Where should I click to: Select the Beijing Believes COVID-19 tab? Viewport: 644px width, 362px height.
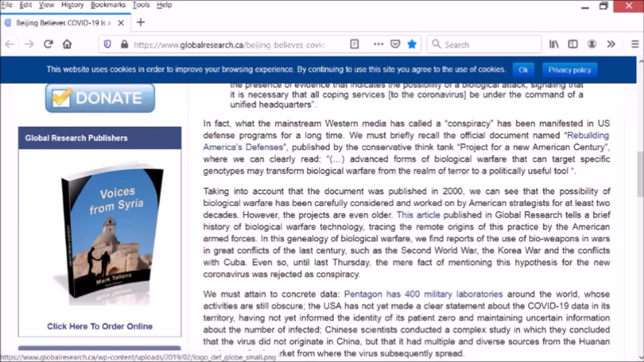coord(64,23)
